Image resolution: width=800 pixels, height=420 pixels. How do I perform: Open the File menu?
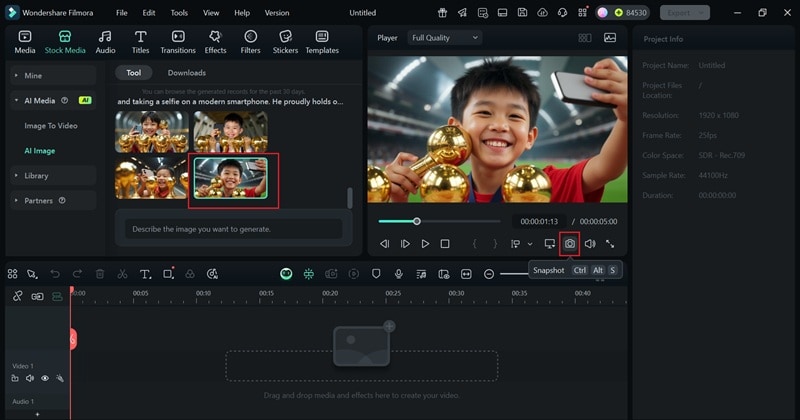pos(121,13)
